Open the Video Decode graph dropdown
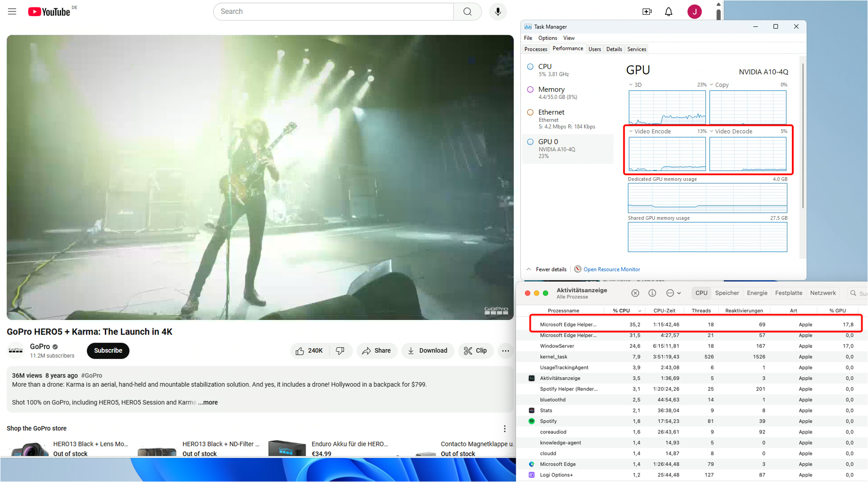The height and width of the screenshot is (482, 868). click(711, 132)
